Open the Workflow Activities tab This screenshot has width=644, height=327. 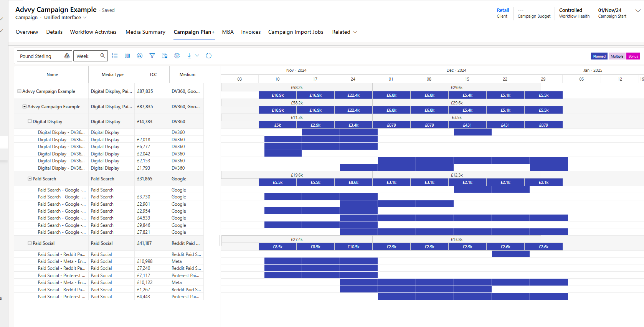[x=93, y=32]
